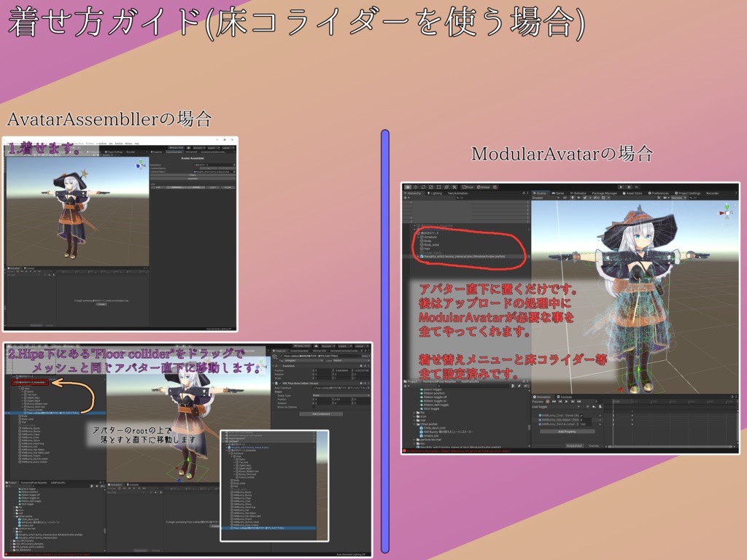Viewport: 747px width, 560px height.
Task: Click Hierarchy create plus button
Action: tap(406, 198)
